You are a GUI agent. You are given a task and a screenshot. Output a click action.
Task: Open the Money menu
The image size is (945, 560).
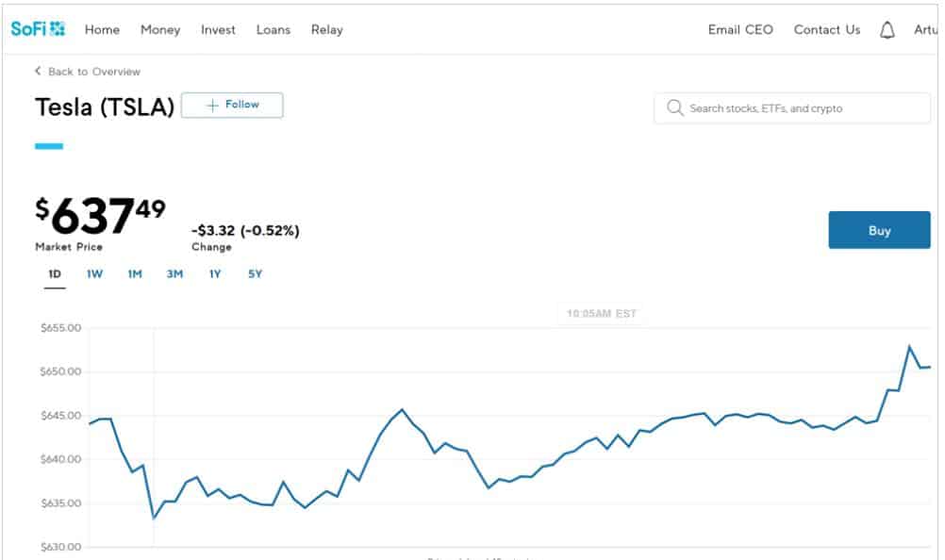click(160, 29)
